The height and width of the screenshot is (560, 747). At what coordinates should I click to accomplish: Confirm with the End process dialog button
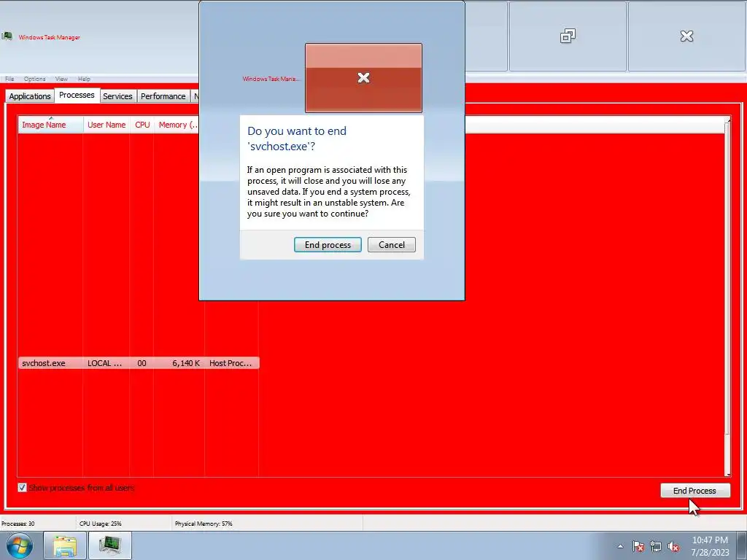[x=328, y=245]
